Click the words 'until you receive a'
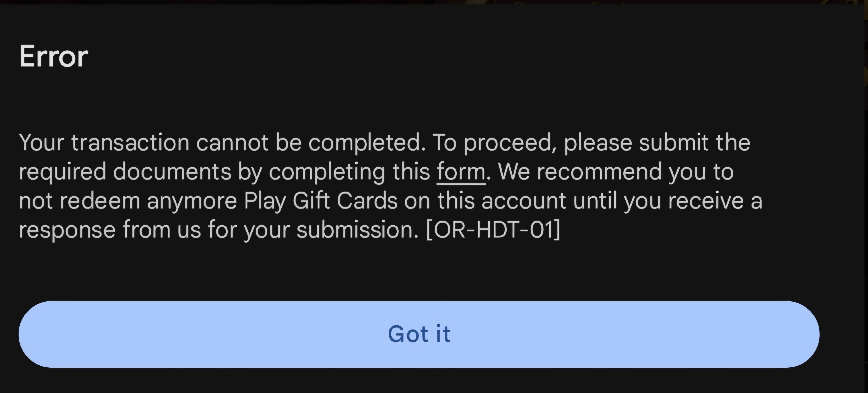 pyautogui.click(x=668, y=201)
